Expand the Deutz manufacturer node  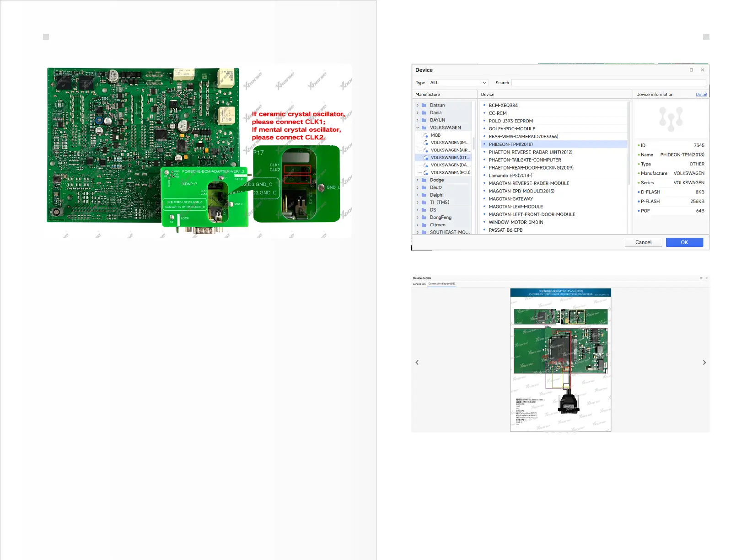417,187
